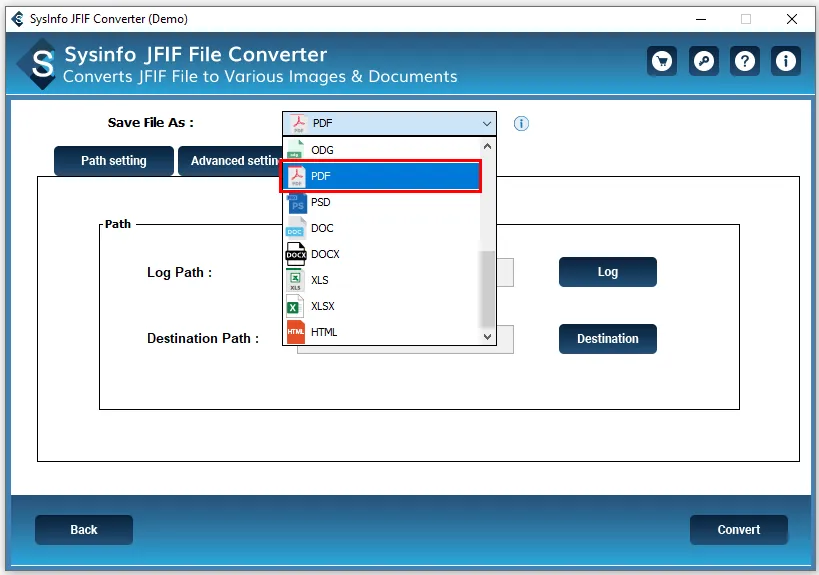Image resolution: width=819 pixels, height=575 pixels.
Task: Click the format list scrollbar thumb
Action: 487,288
